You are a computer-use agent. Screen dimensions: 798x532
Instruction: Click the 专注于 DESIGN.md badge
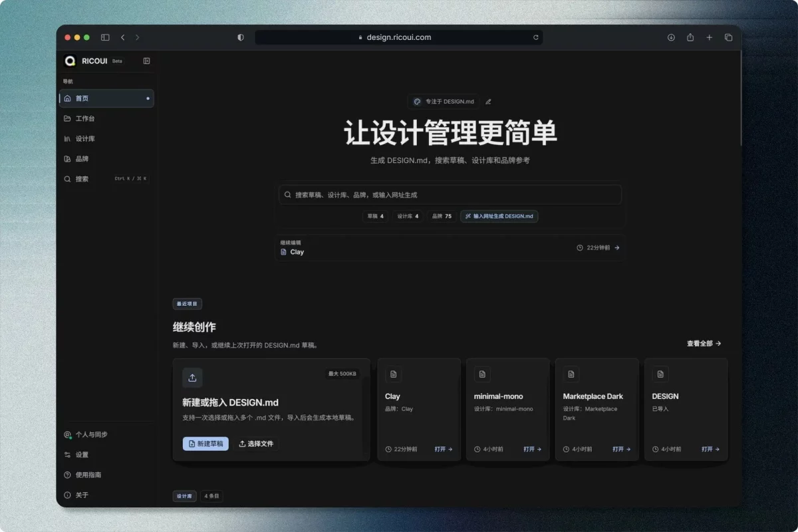pos(444,102)
